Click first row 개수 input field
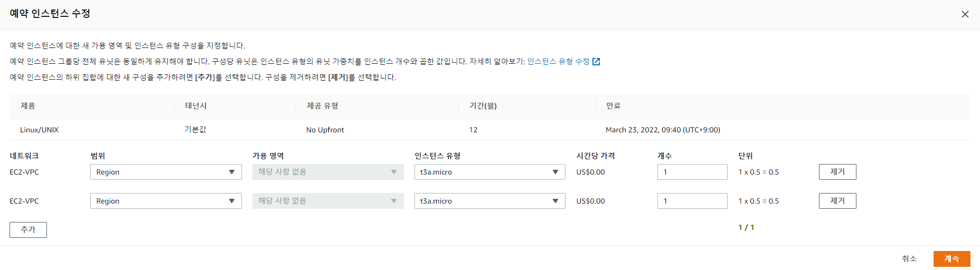 point(692,172)
